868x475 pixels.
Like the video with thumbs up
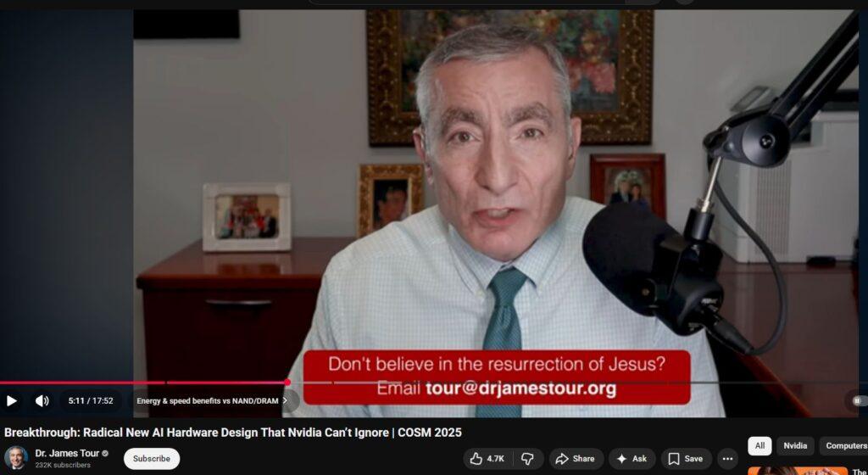(x=487, y=459)
